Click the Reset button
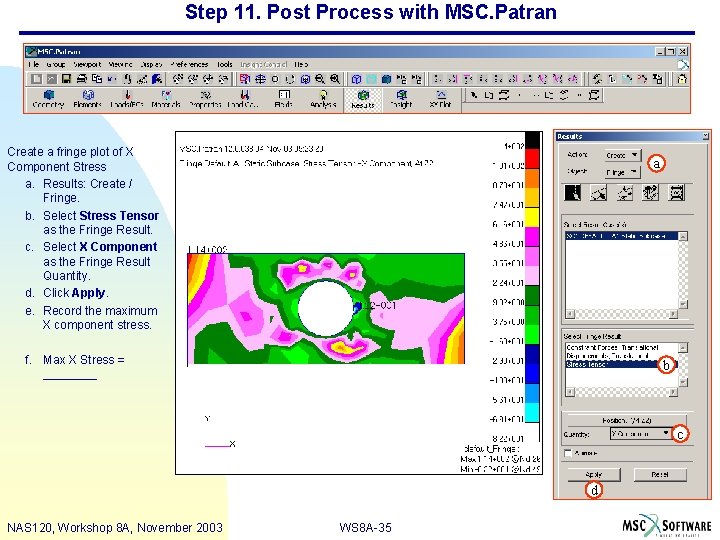 tap(660, 474)
